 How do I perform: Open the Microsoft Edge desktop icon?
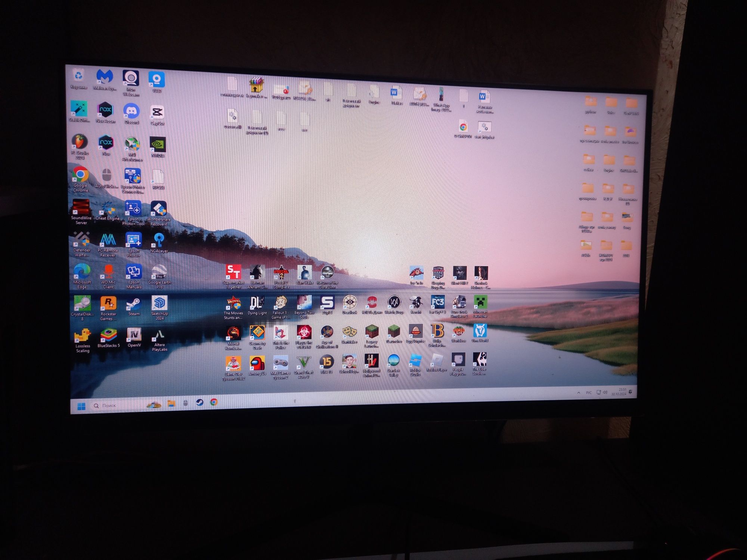(82, 276)
